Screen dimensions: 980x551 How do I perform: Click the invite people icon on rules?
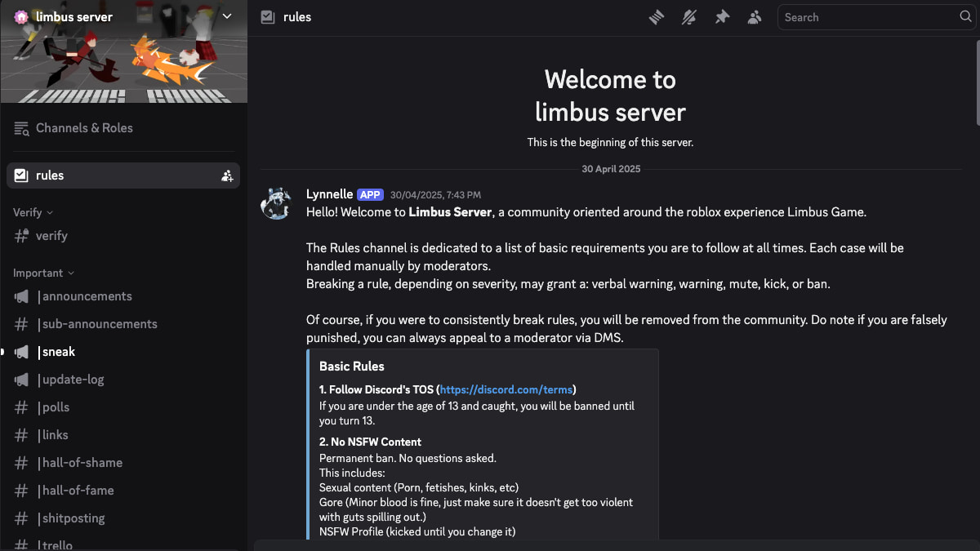coord(227,176)
